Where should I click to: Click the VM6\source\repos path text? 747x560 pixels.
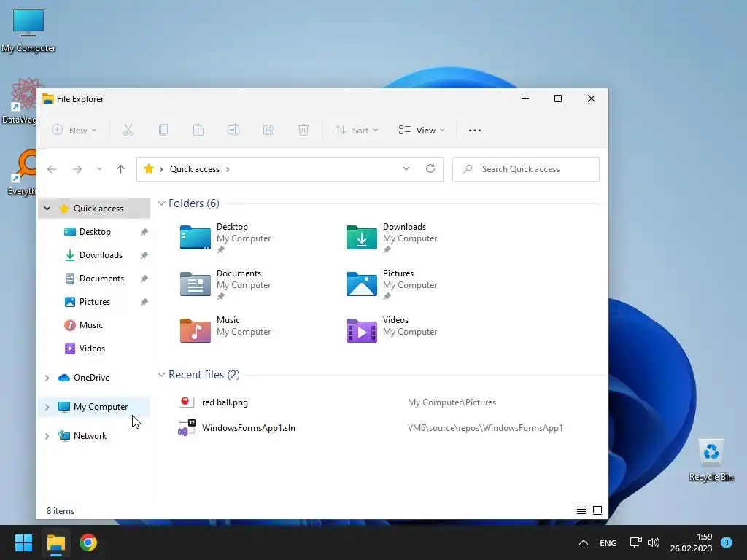[485, 427]
